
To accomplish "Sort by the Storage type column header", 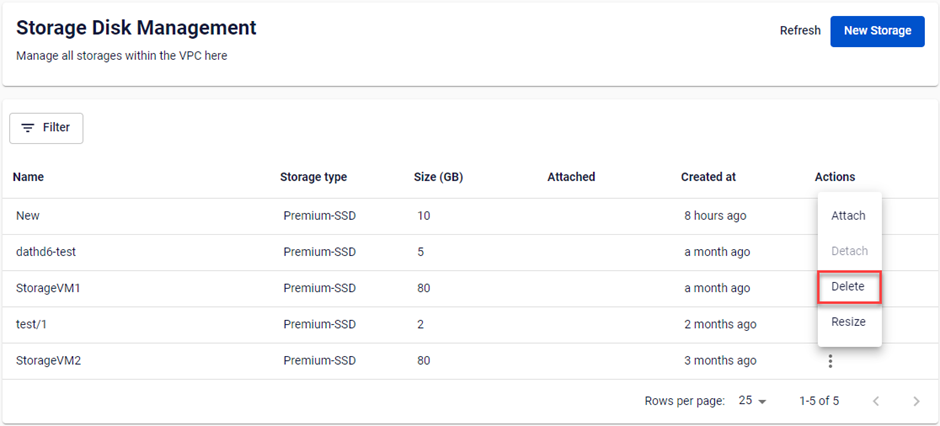I will [313, 177].
